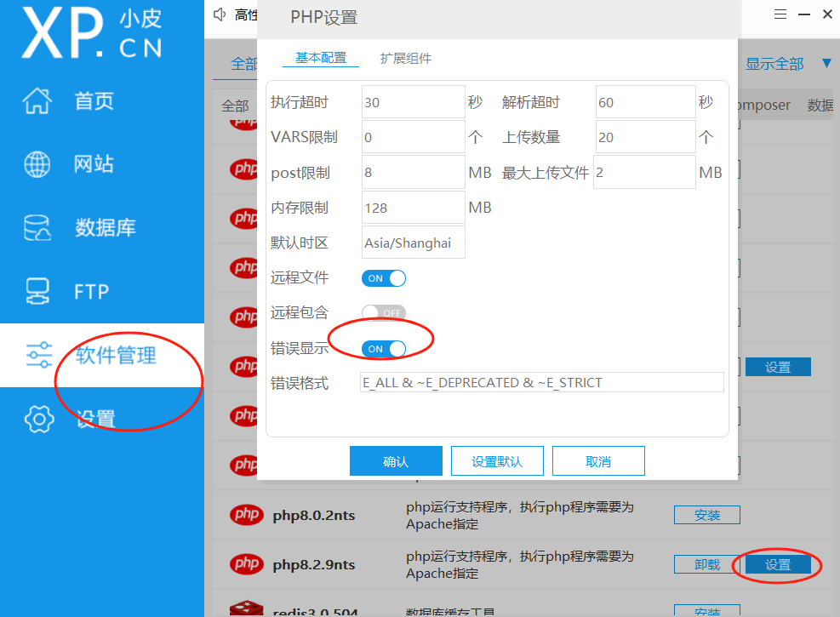Disable 错误显示 error display
The height and width of the screenshot is (617, 840).
click(384, 348)
